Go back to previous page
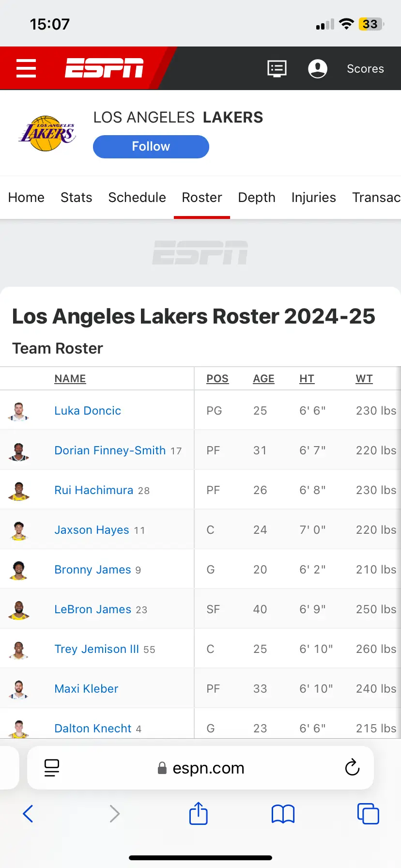Viewport: 401px width, 868px height. (x=28, y=813)
